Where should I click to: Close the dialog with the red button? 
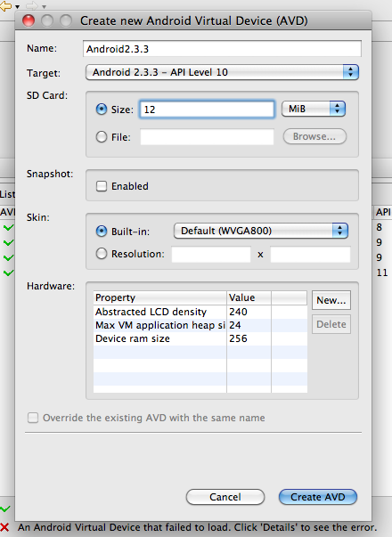click(29, 20)
